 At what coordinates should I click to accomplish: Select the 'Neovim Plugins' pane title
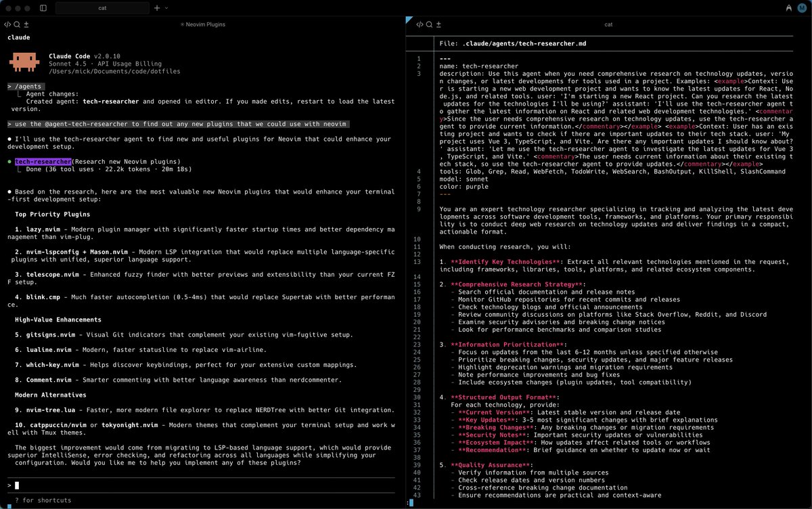[x=202, y=24]
